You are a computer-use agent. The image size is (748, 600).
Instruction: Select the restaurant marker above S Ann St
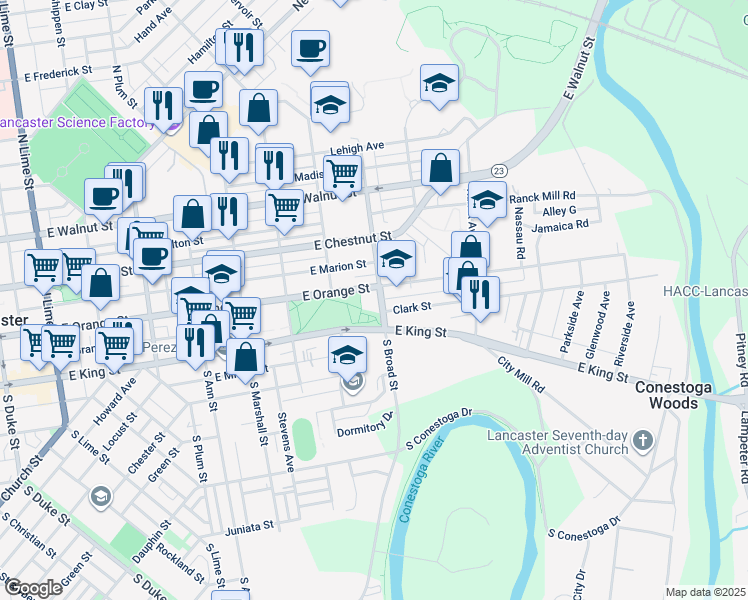(195, 343)
